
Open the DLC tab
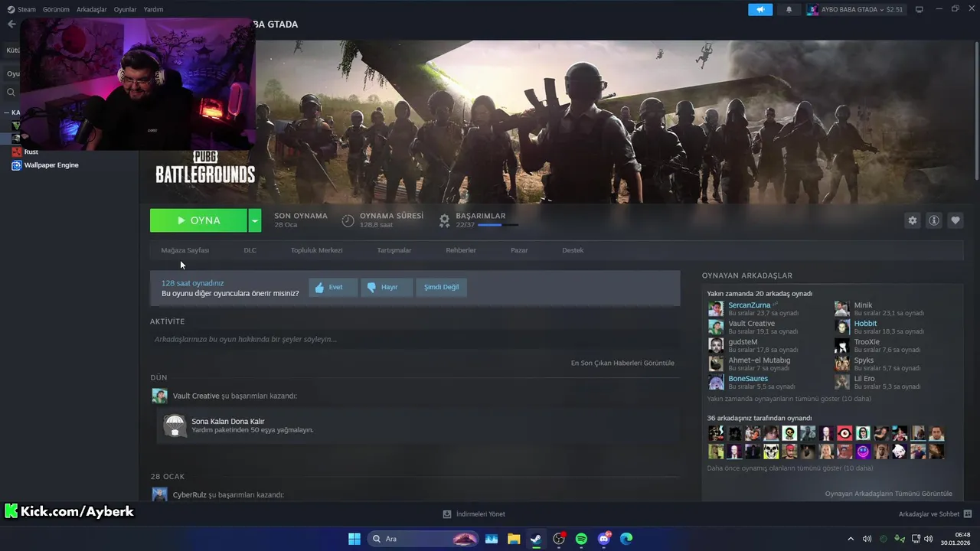[250, 250]
